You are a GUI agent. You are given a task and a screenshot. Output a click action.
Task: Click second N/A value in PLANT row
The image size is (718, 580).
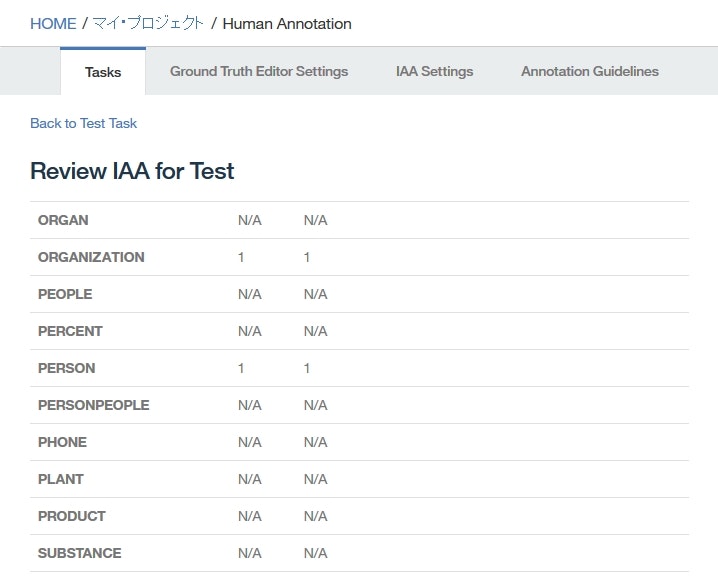click(x=315, y=479)
